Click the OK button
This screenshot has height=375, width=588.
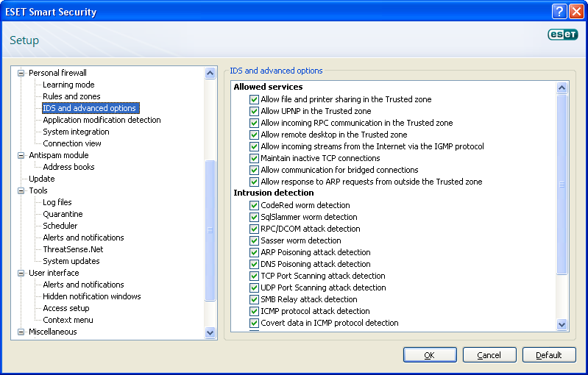430,355
